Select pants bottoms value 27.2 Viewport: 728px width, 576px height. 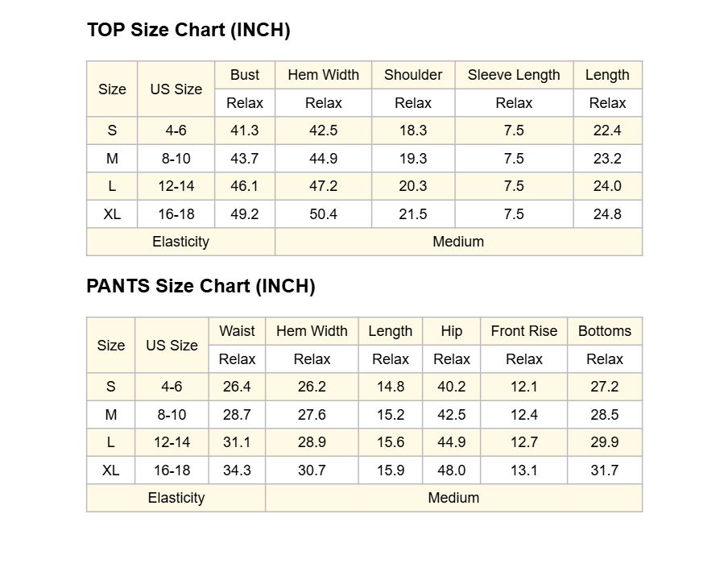click(605, 387)
